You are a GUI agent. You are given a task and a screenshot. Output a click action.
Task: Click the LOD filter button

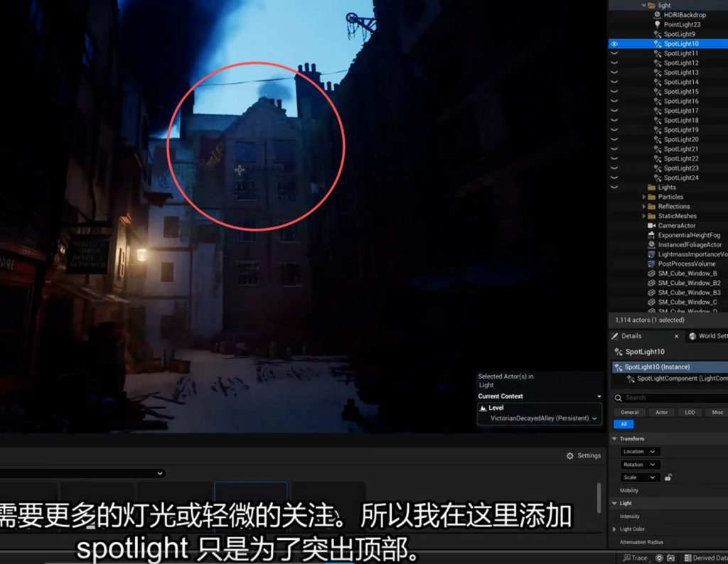pyautogui.click(x=690, y=412)
